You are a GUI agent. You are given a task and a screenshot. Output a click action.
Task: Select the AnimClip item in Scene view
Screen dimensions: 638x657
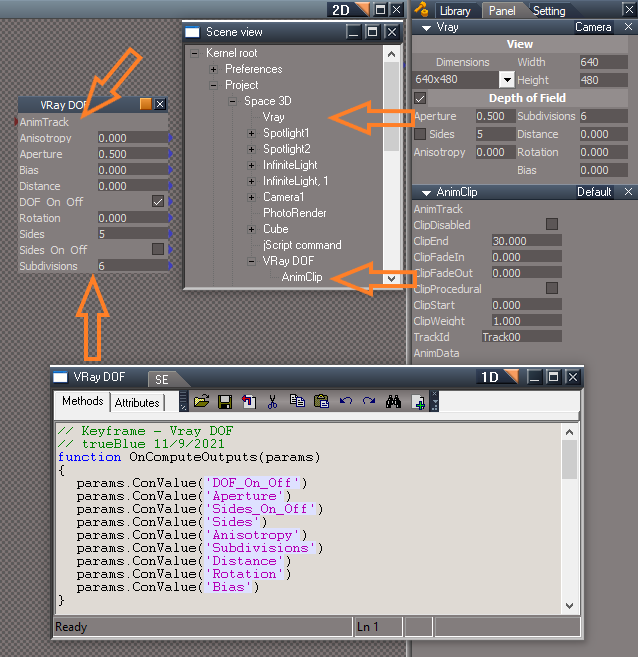click(302, 277)
